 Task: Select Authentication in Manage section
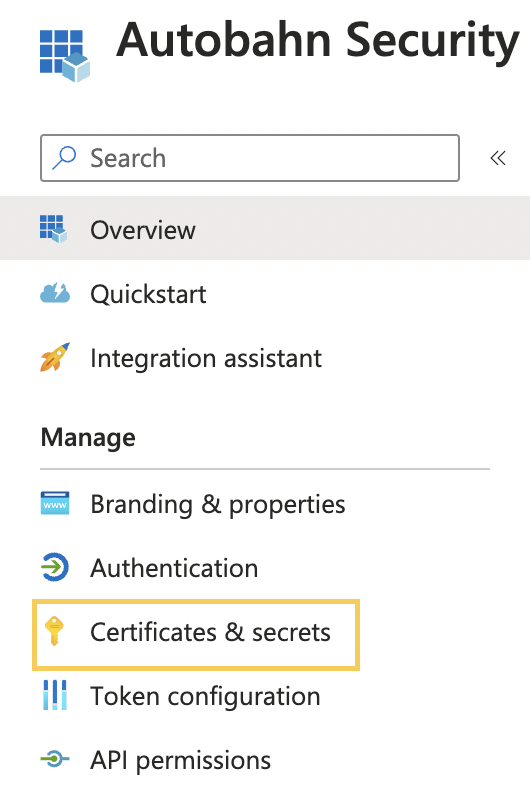(x=265, y=567)
